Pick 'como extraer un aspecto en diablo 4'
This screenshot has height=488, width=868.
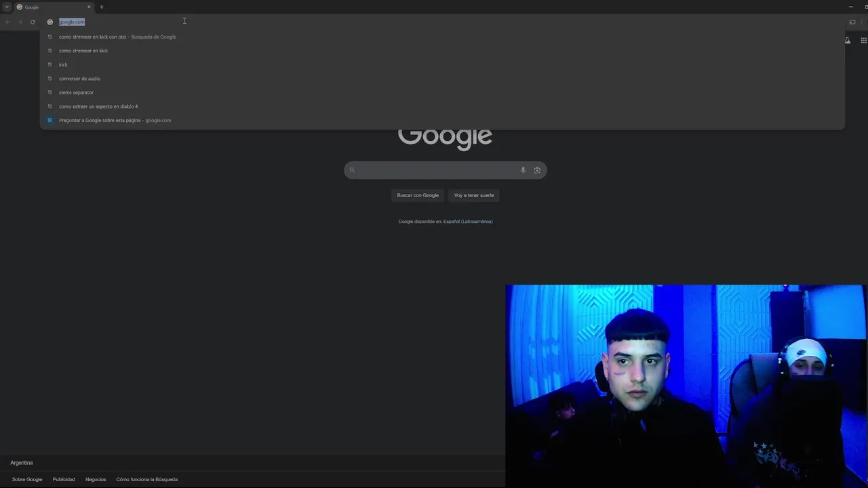click(442, 106)
